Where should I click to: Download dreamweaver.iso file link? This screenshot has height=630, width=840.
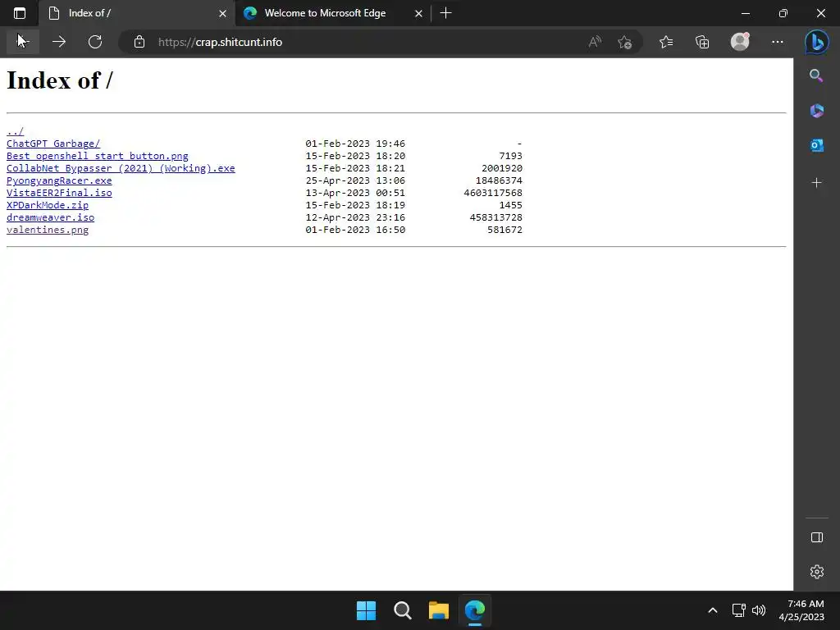coord(50,217)
